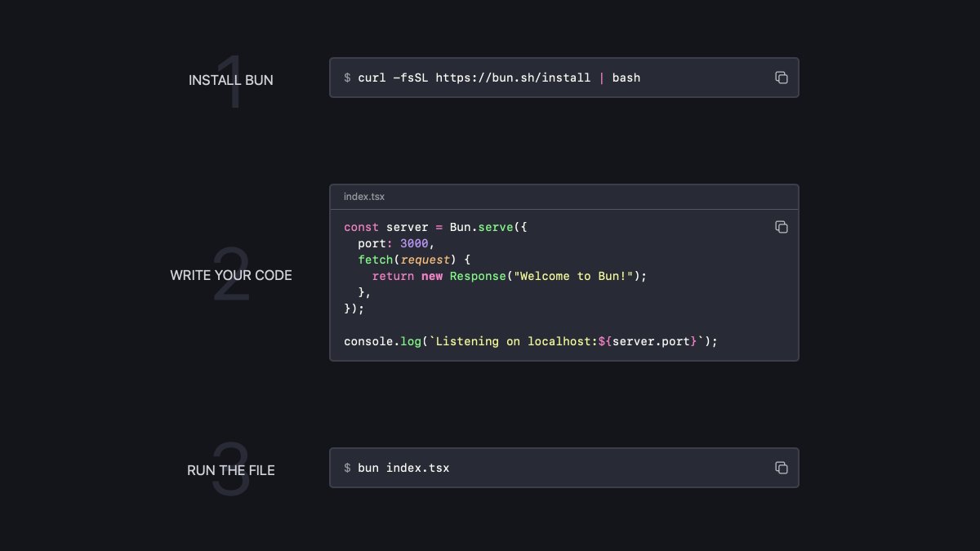Select the index.tsx file tab label

tap(364, 197)
